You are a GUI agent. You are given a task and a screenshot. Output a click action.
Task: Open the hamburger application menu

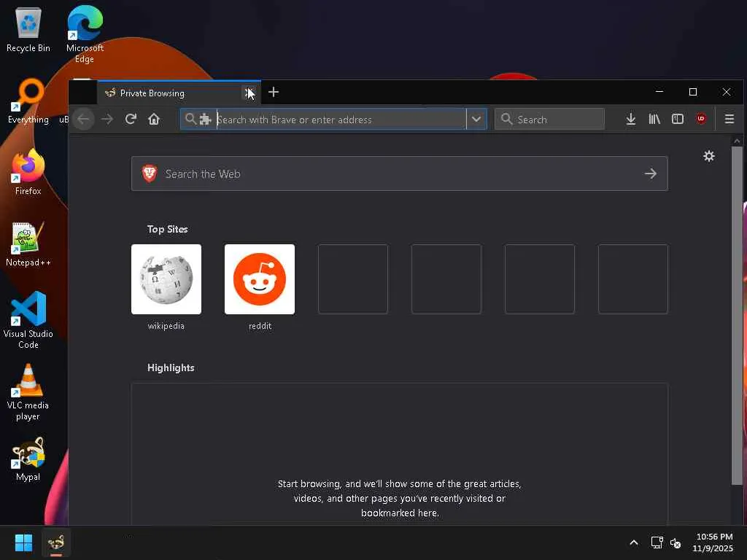[x=729, y=119]
